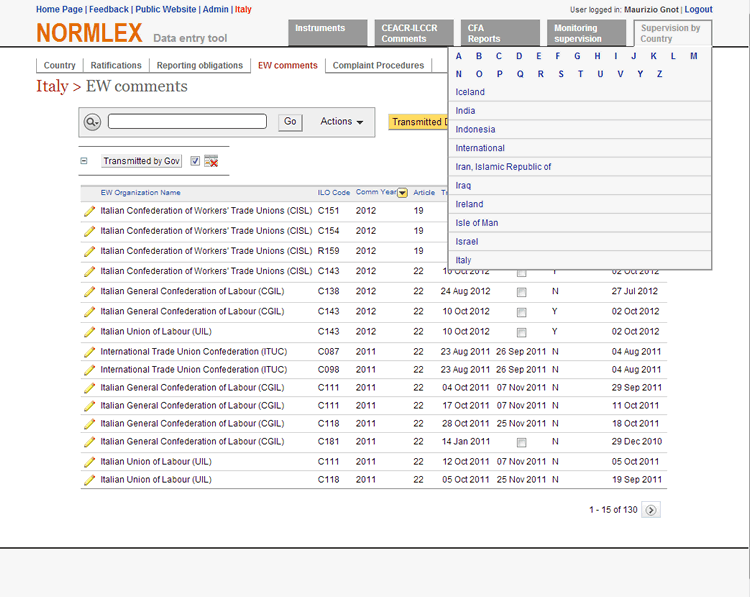Open the Reporting obligations tab
Viewport: 750px width, 597px height.
(x=200, y=66)
